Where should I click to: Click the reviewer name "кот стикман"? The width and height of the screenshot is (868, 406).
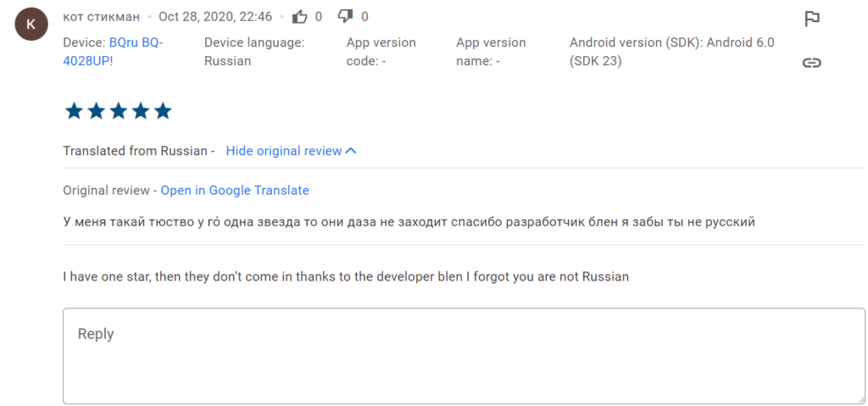click(100, 17)
